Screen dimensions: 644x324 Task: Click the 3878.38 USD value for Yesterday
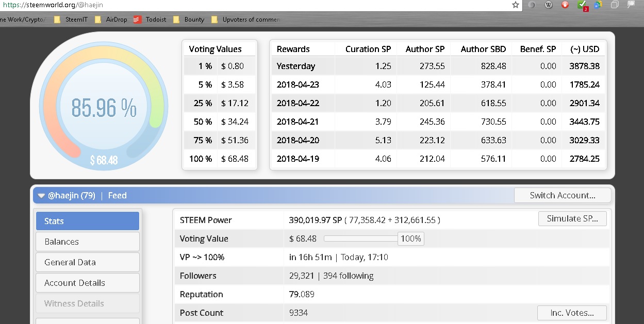pyautogui.click(x=584, y=66)
